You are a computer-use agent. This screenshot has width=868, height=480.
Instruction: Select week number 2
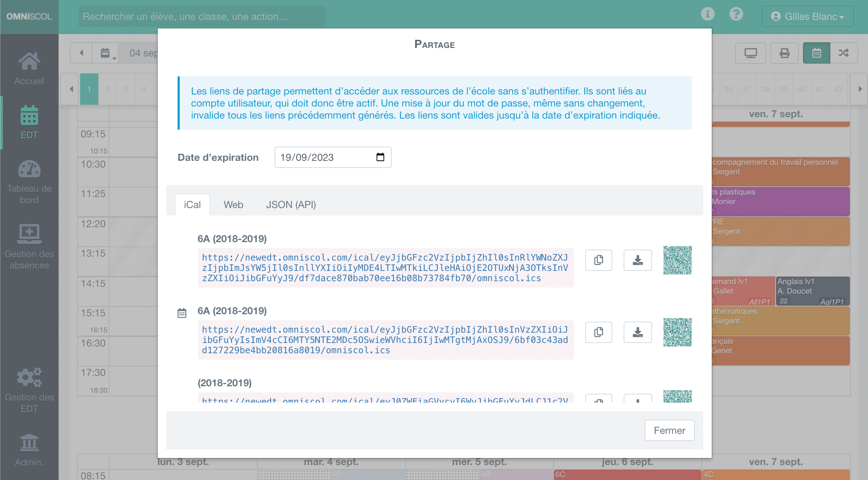108,89
